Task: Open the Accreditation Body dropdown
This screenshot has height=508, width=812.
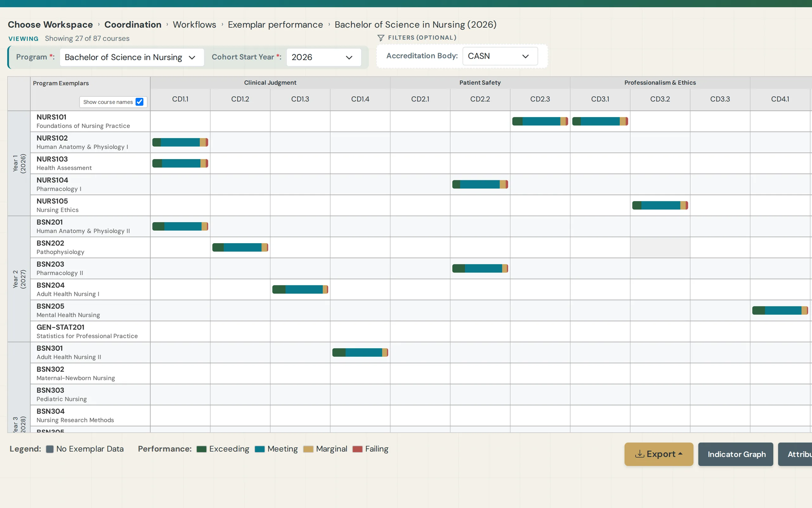Action: 500,56
